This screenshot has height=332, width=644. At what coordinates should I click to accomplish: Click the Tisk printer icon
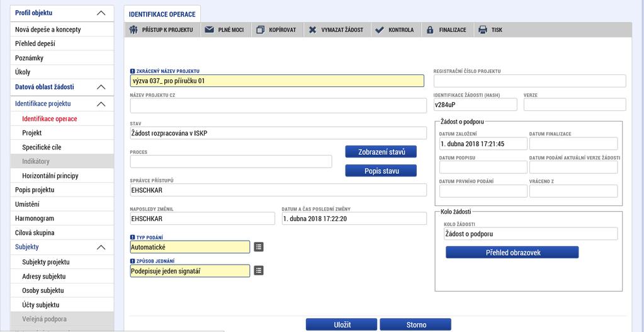[483, 30]
